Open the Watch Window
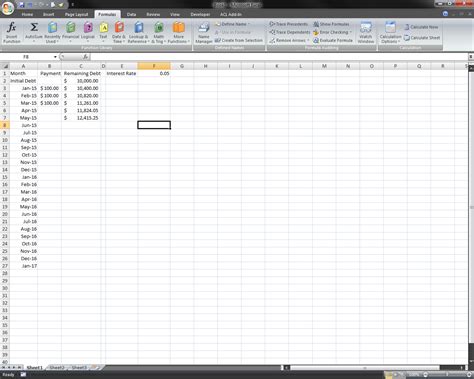 coord(366,33)
